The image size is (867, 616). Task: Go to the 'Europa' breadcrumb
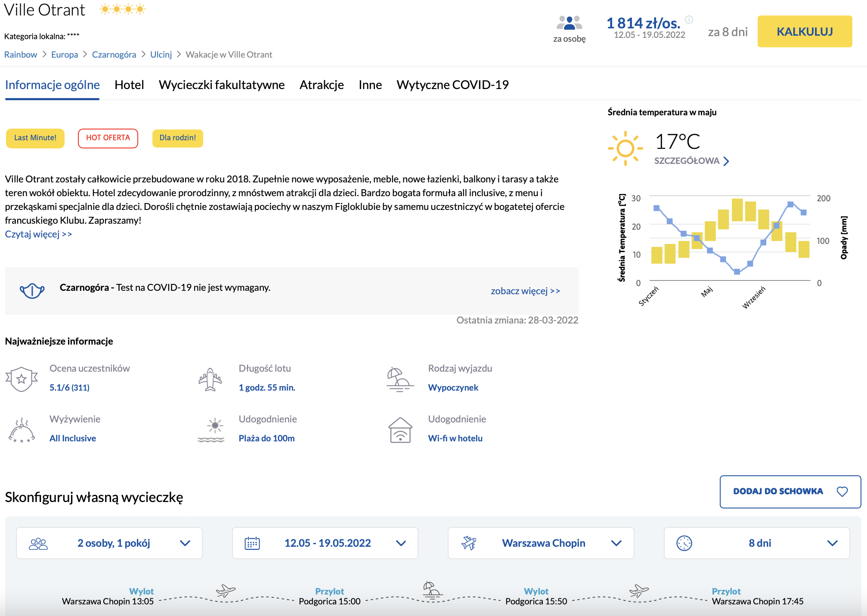(x=65, y=55)
